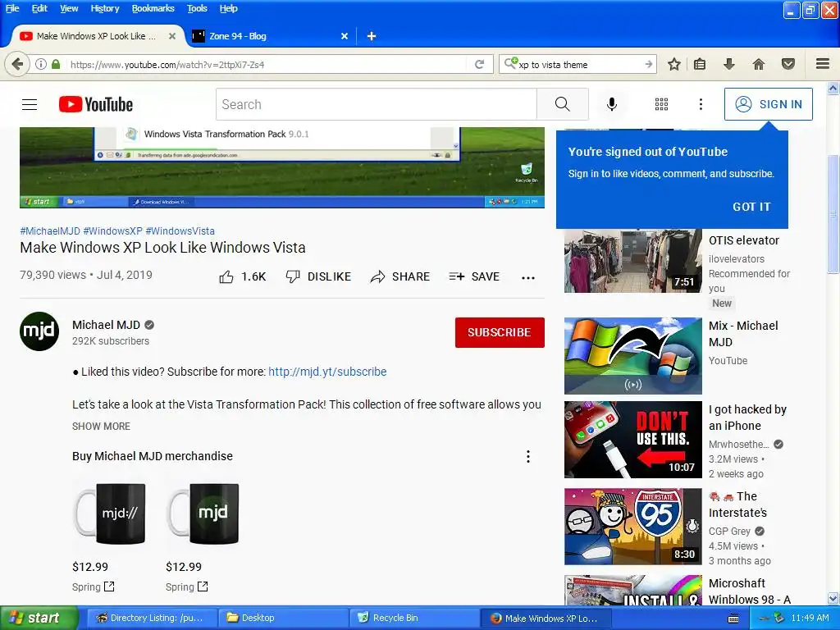Select the mjd:// mug product image
The height and width of the screenshot is (630, 840).
click(x=111, y=514)
